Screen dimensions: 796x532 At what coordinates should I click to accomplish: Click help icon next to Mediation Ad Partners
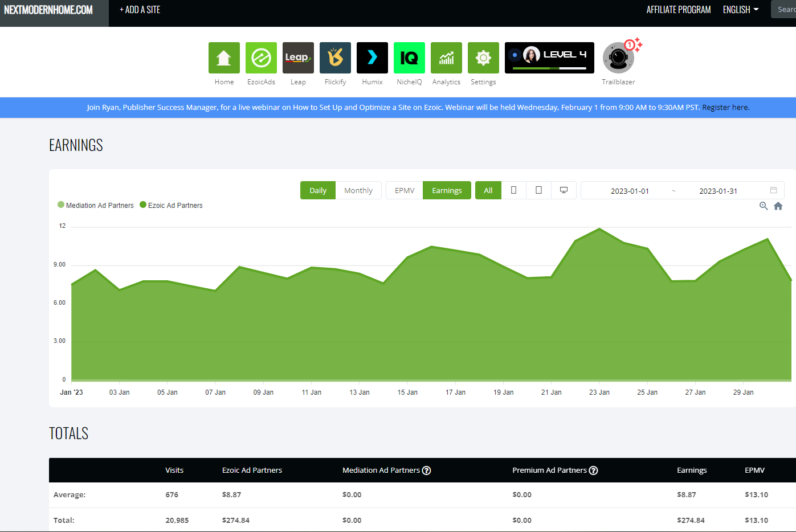(426, 470)
